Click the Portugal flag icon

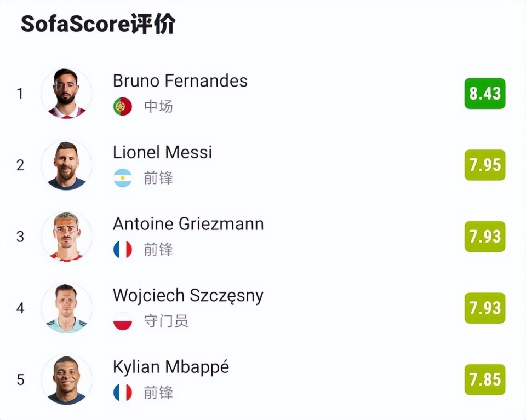point(122,106)
